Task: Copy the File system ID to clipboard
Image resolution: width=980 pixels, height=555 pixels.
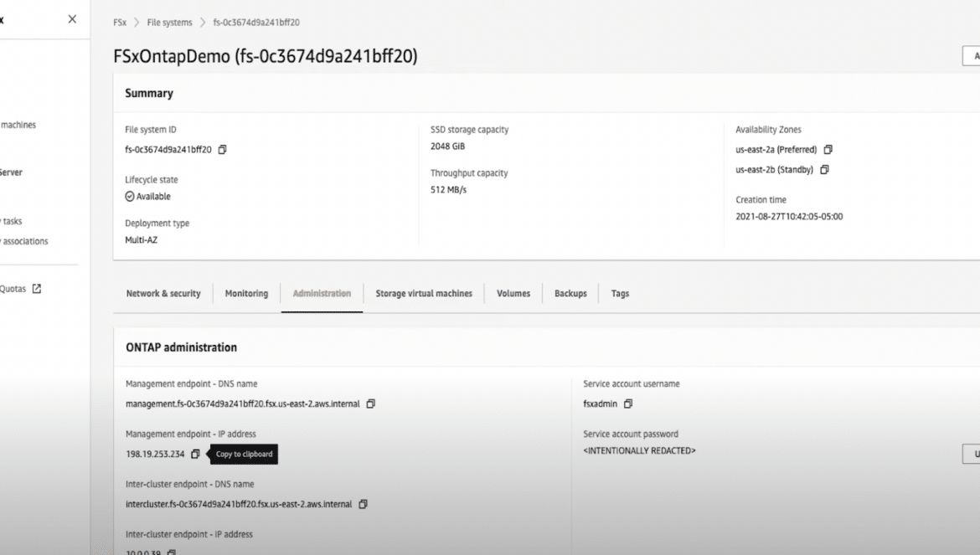Action: [x=223, y=150]
